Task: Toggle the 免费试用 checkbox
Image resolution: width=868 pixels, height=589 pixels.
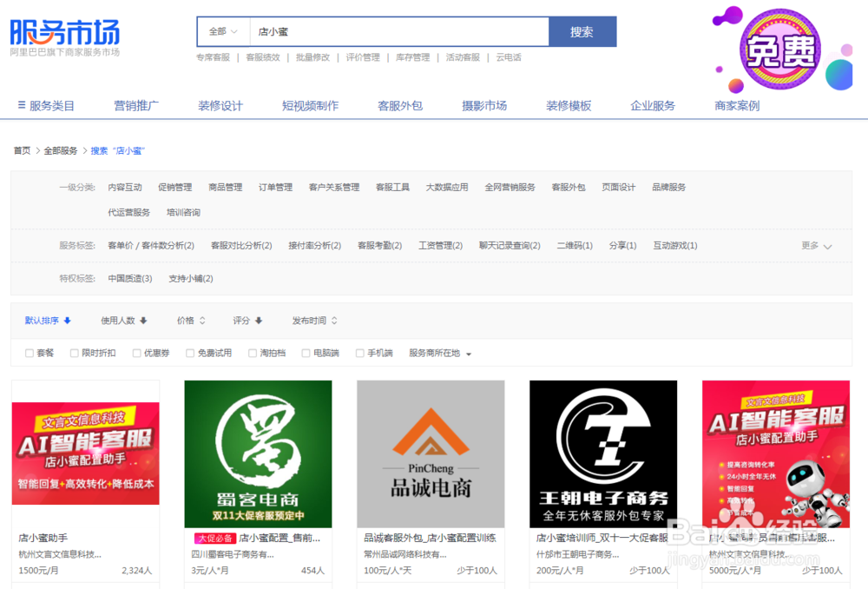Action: 190,353
